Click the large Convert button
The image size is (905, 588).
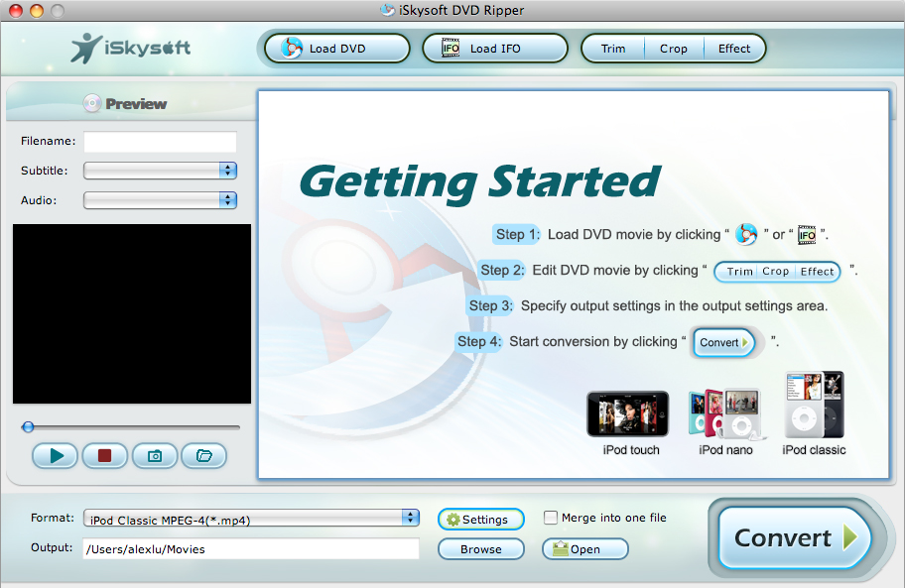(795, 537)
